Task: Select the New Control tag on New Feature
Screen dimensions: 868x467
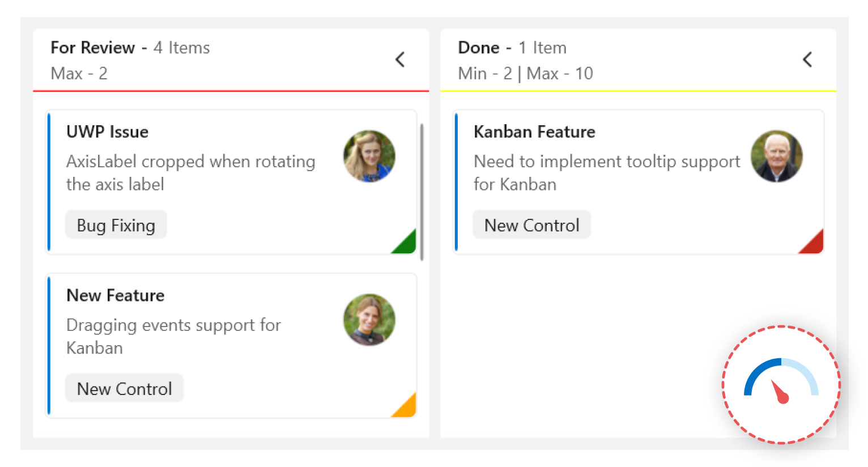Action: [125, 388]
